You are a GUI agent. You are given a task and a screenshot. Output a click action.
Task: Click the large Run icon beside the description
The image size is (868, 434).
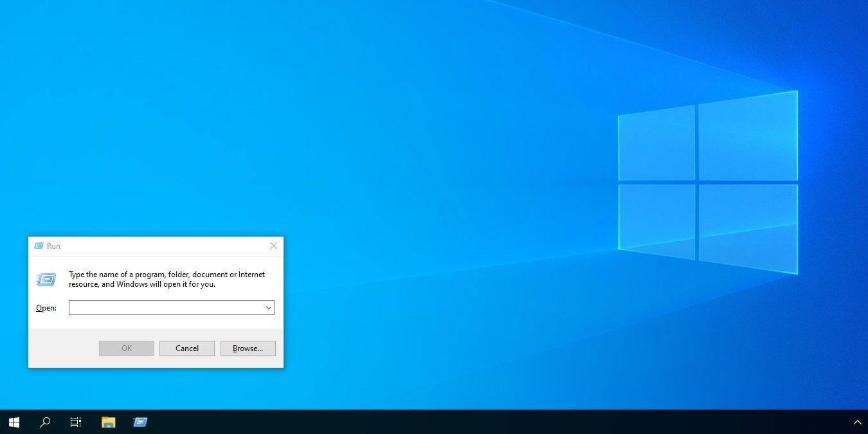click(x=46, y=279)
